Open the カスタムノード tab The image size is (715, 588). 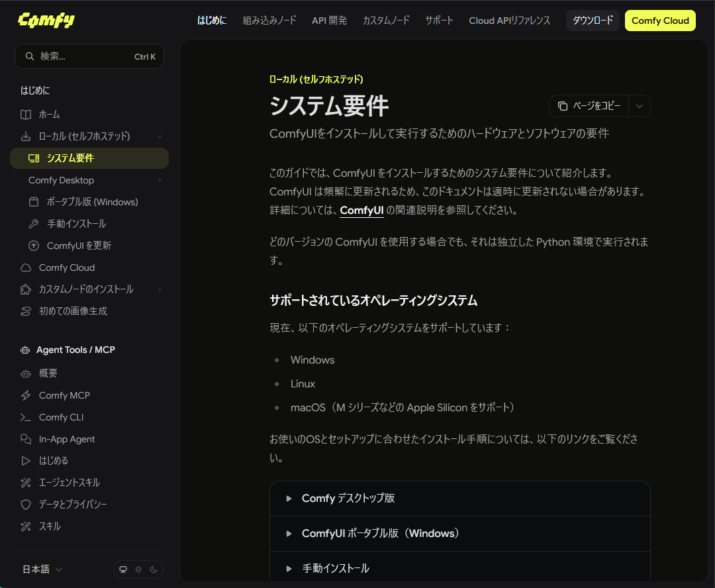(386, 21)
